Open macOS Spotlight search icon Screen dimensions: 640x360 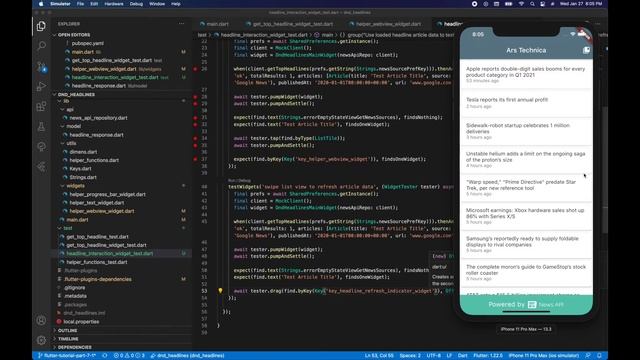[532, 4]
